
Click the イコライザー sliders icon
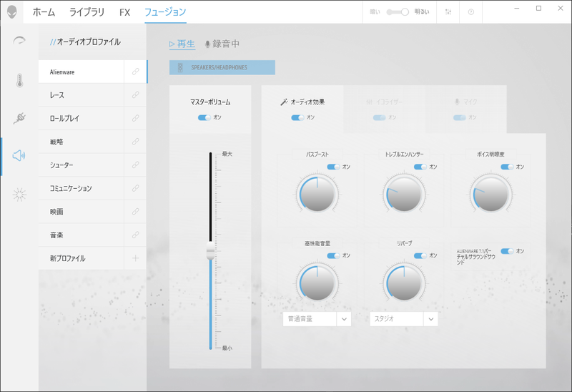coord(369,102)
